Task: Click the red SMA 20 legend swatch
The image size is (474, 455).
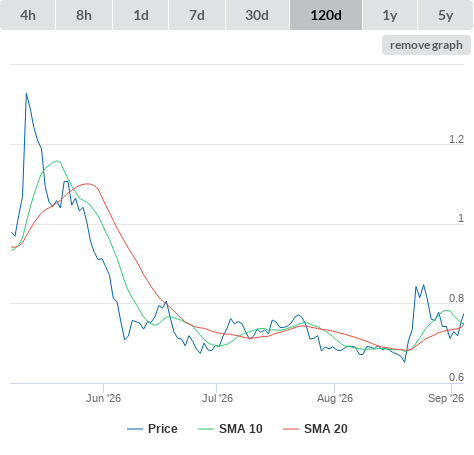Action: (291, 429)
